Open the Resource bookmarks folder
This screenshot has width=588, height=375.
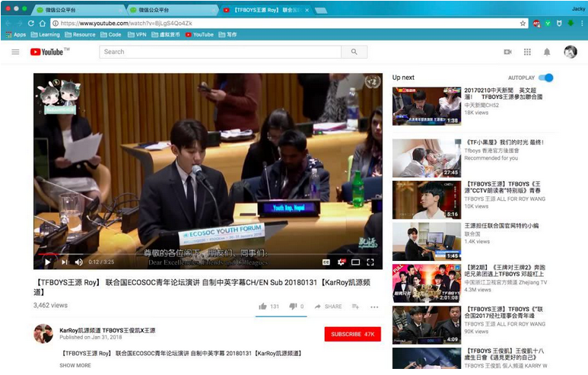click(80, 34)
